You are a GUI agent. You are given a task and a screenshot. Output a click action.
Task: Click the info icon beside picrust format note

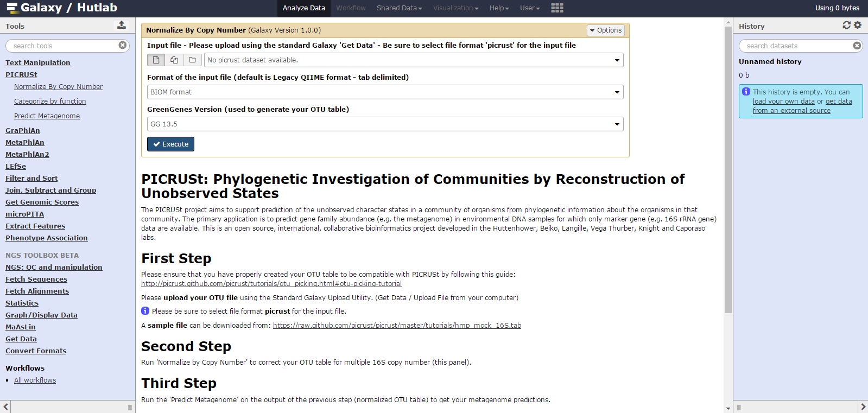(x=145, y=311)
